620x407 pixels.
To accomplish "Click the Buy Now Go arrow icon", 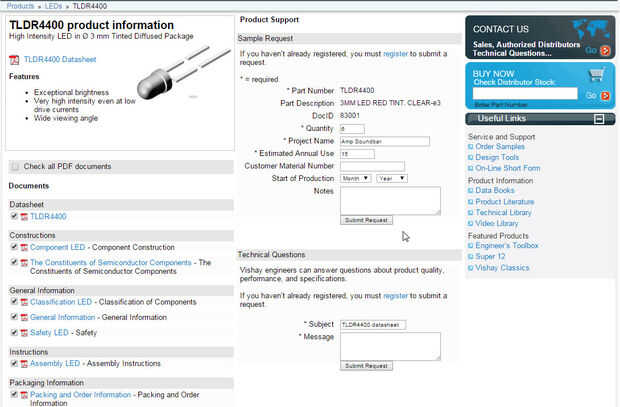I will [x=605, y=95].
